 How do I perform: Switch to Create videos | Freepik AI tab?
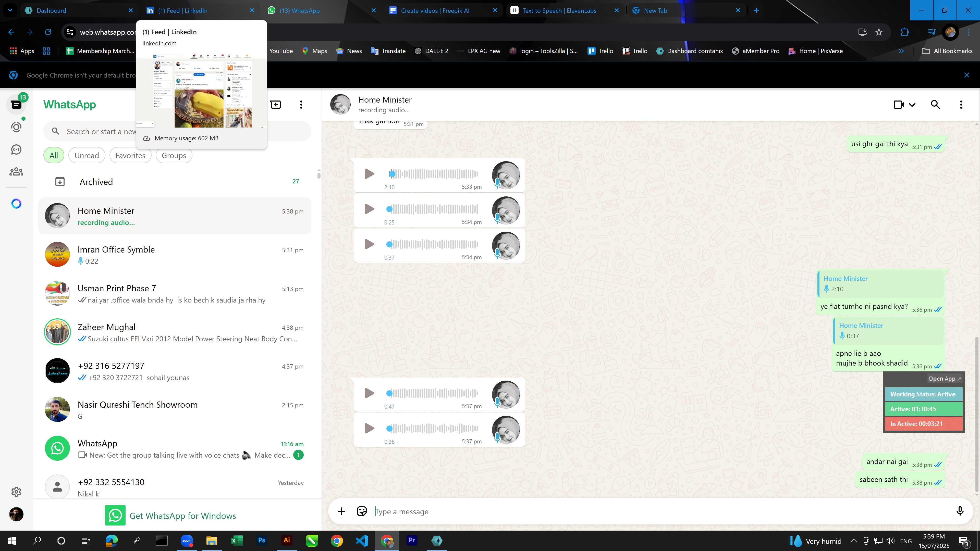[443, 11]
